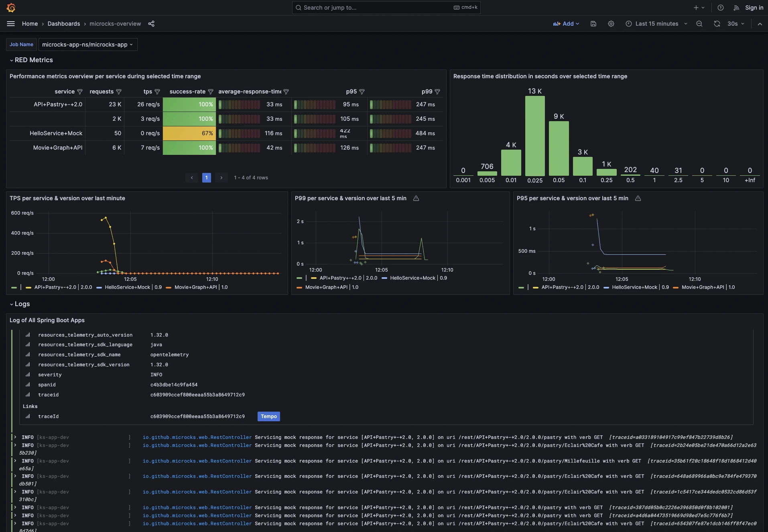The width and height of the screenshot is (768, 532).
Task: Filter the tps column
Action: (158, 91)
